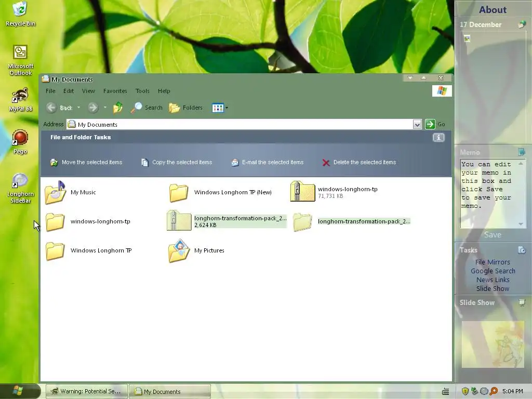Click E-mail the selected items
Viewport: 532px width, 399px height.
click(268, 162)
